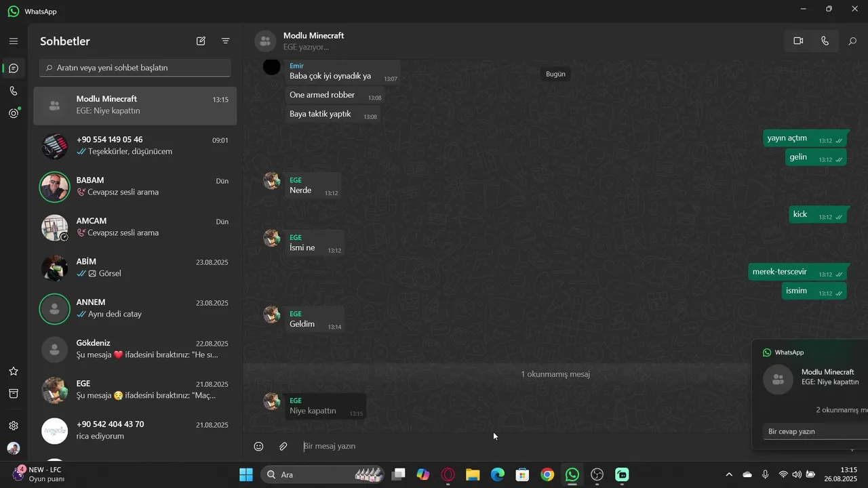
Task: Click EGE's message 'İsmi ne'
Action: pyautogui.click(x=314, y=243)
